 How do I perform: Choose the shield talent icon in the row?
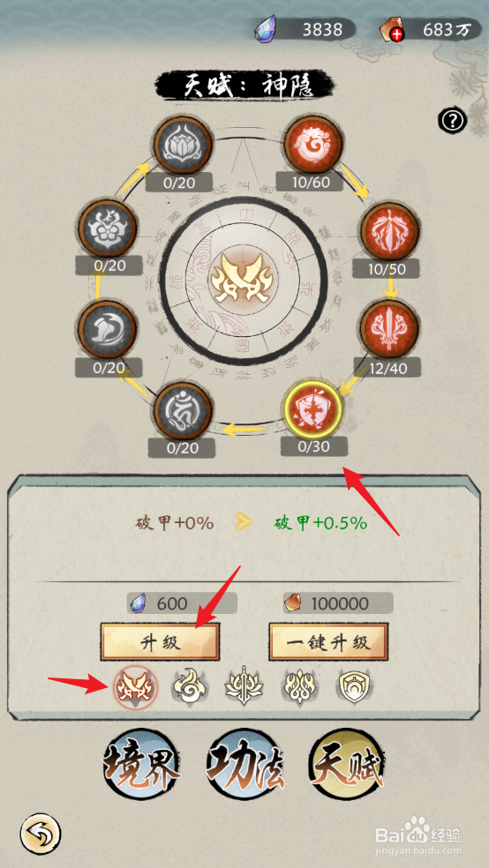356,687
